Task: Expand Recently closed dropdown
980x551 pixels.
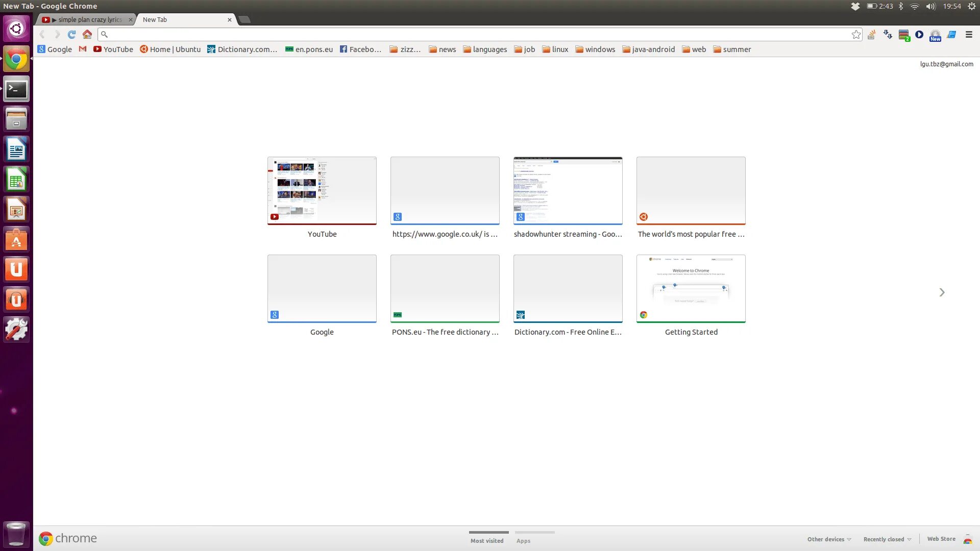Action: pos(887,539)
